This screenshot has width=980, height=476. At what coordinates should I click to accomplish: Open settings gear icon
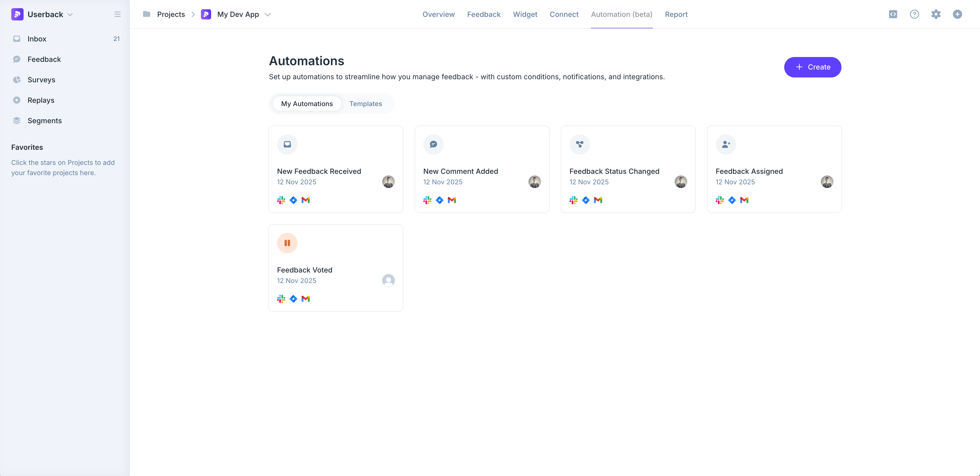click(x=936, y=15)
